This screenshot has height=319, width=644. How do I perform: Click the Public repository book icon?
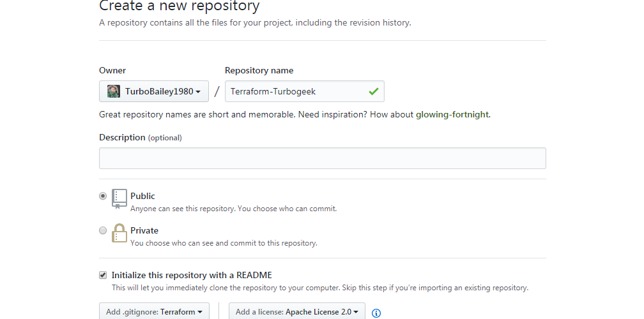(119, 199)
